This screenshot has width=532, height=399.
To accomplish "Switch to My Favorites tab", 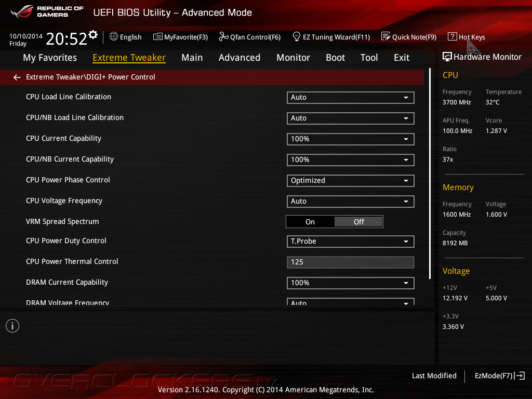I will click(50, 58).
